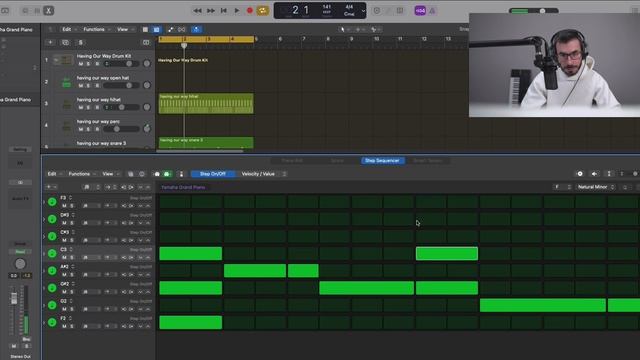Open the LCD display mode dropdown arrow

coord(363,11)
